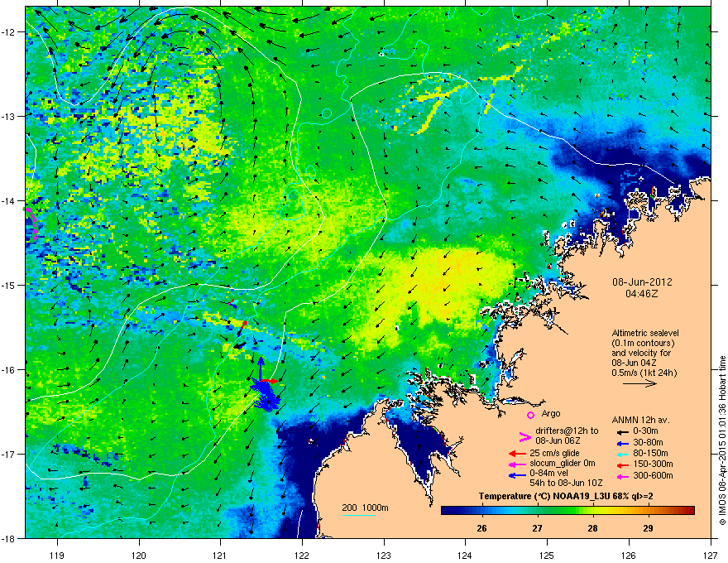728x563 pixels.
Task: Click the 0.5m/s (1kt 24h) text
Action: point(644,373)
